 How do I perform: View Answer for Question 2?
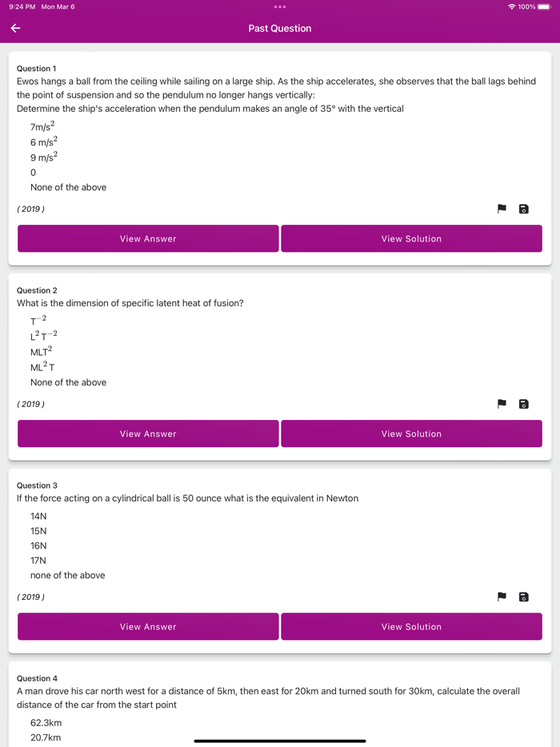[148, 433]
